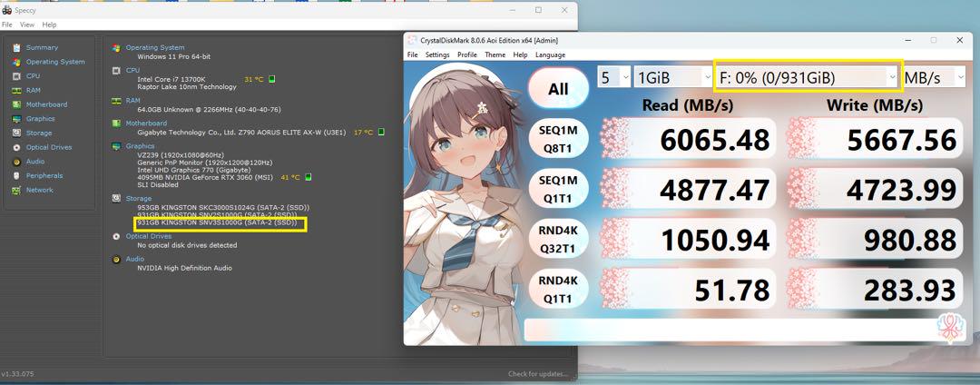Click the Peripherals mouse icon in sidebar
Viewport: 980px width, 385px height.
click(16, 175)
